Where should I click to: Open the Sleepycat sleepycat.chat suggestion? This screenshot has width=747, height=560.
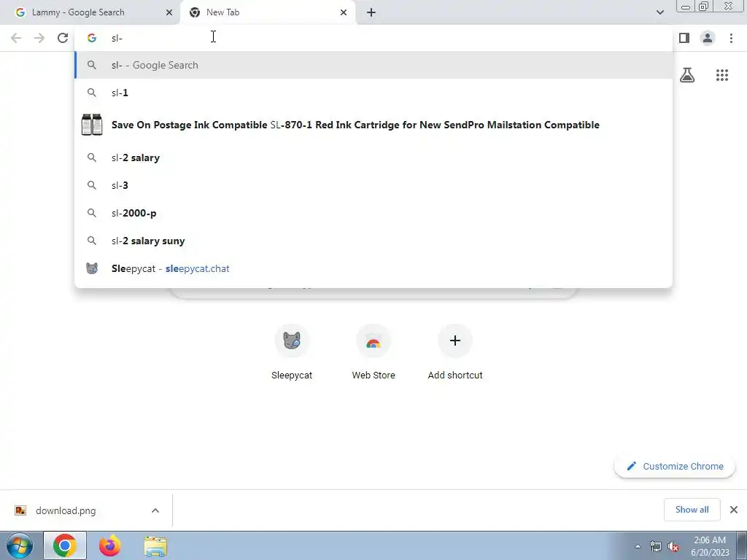[373, 268]
